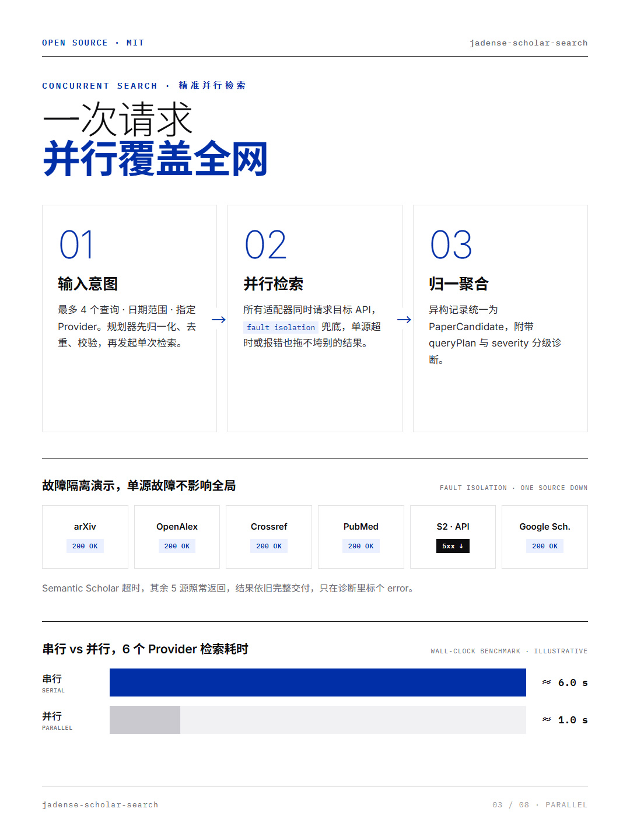Click the 200 OK badge under PubMed
Viewport: 630px width, 840px height.
tap(361, 546)
